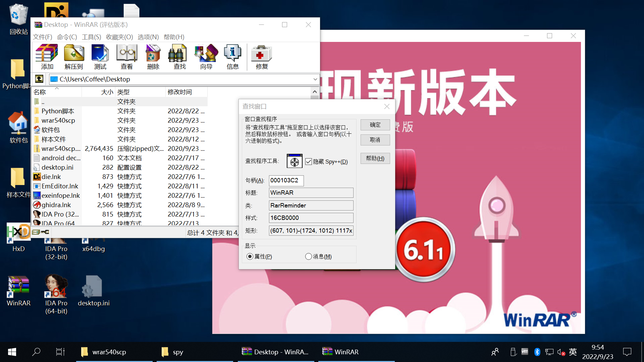Select the wrar540scp folder row
The image size is (644, 362).
[x=120, y=120]
